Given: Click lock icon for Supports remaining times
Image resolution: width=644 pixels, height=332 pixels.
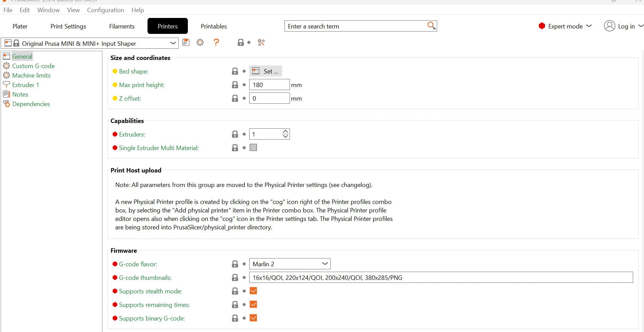Looking at the screenshot, I should tap(235, 305).
